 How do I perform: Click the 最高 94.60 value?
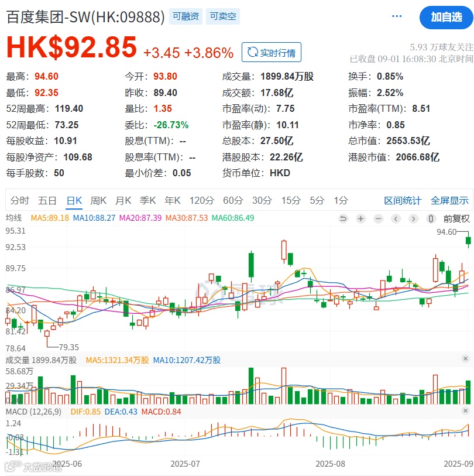point(46,76)
